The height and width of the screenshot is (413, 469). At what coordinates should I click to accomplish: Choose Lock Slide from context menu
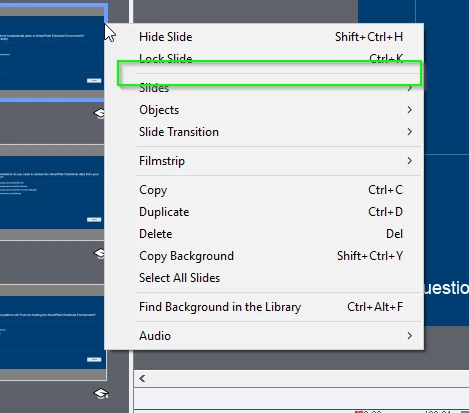(x=271, y=57)
